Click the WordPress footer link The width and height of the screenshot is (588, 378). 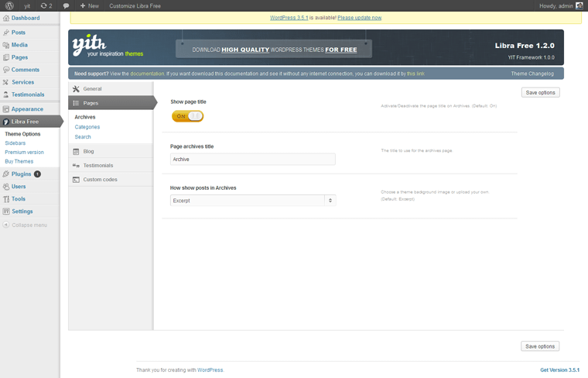[210, 369]
